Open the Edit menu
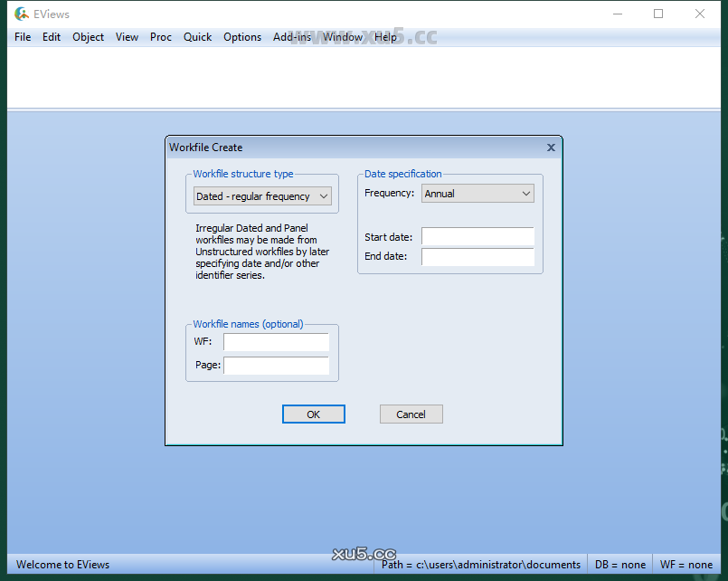728x581 pixels. [52, 37]
